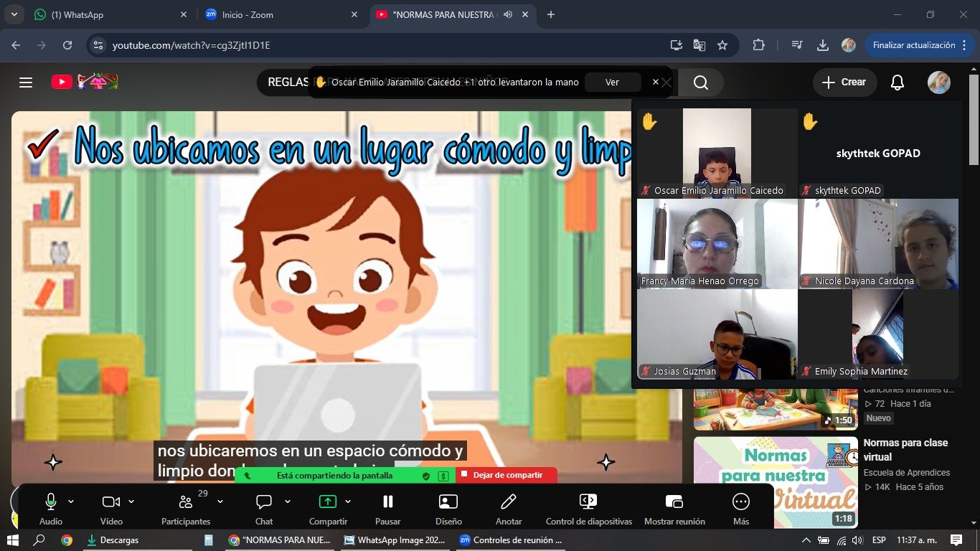The width and height of the screenshot is (980, 551).
Task: Click the Chrome profile avatar
Action: [x=848, y=45]
